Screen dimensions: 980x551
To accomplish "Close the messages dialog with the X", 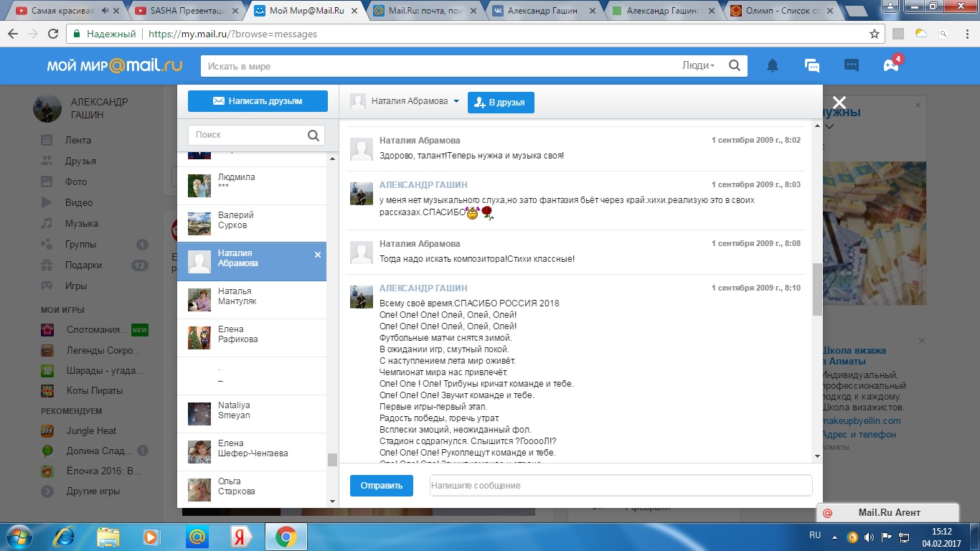I will (839, 103).
